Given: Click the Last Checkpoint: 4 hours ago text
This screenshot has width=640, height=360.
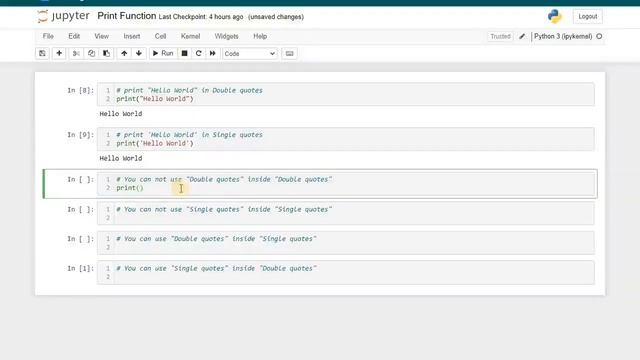Looking at the screenshot, I should (201, 17).
